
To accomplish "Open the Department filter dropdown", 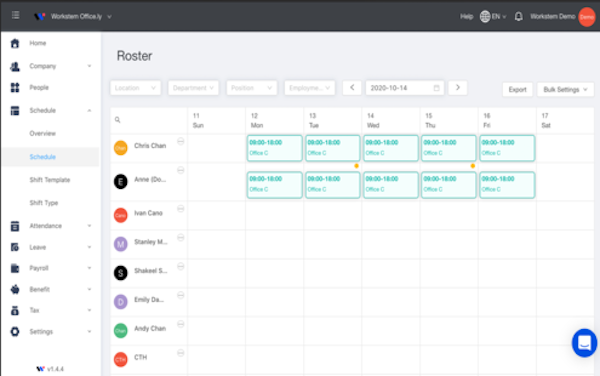I will [x=193, y=88].
